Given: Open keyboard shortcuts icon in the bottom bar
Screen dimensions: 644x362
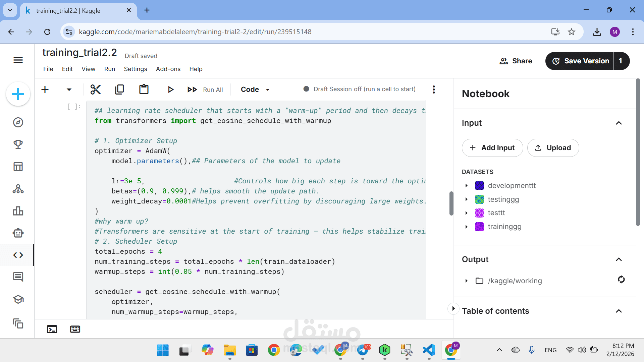Looking at the screenshot, I should coord(75,329).
